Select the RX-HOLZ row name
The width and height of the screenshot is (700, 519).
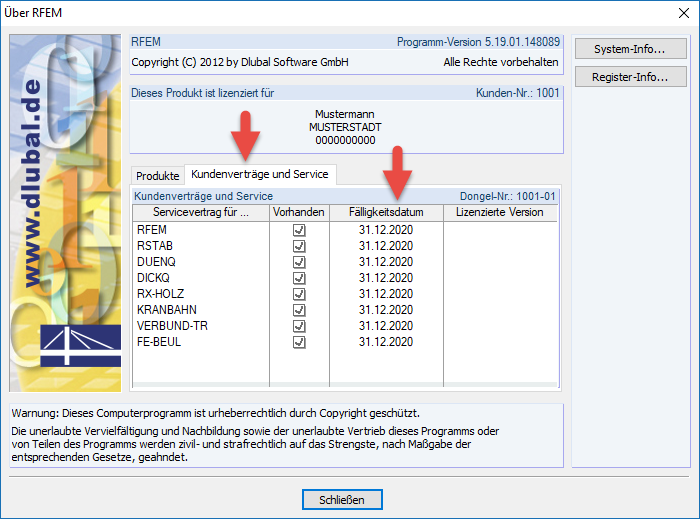[161, 294]
